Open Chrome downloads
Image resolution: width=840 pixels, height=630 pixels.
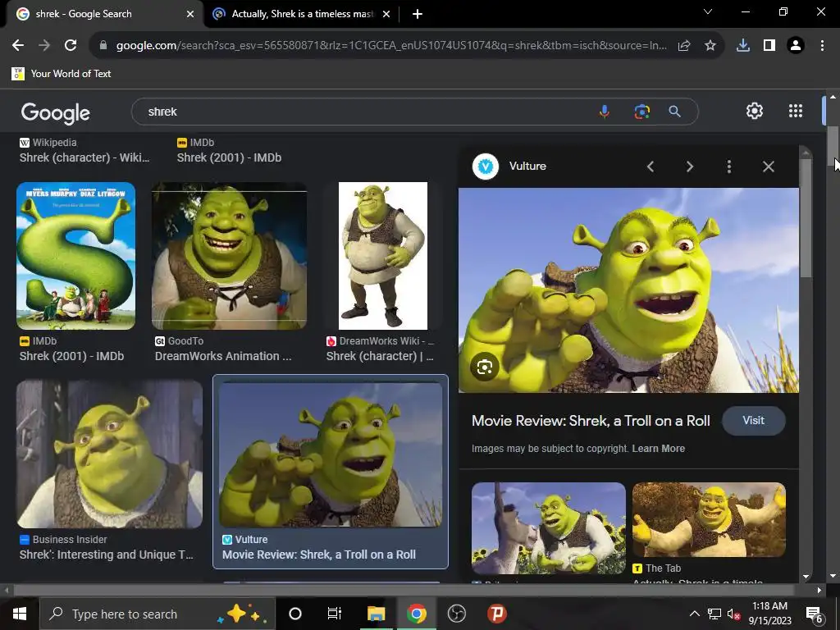click(743, 46)
